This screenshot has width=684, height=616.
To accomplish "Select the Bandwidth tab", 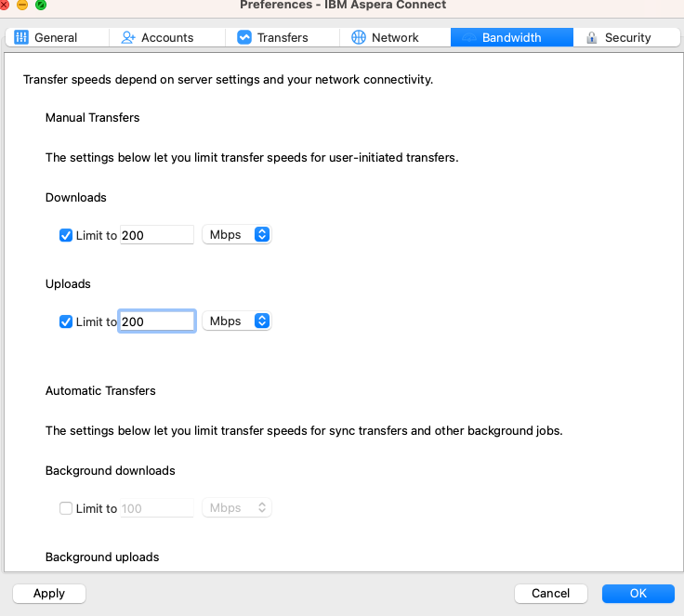I will [512, 37].
